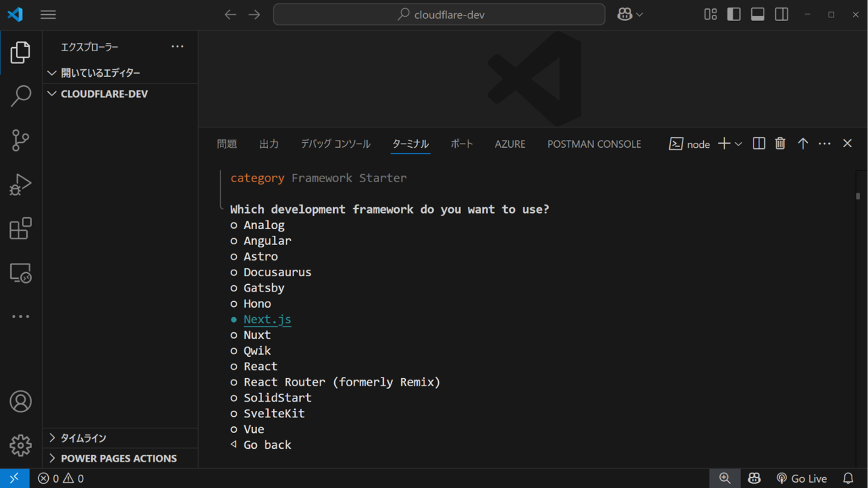The height and width of the screenshot is (488, 868).
Task: Switch to the デバッグ コンソール tab
Action: (x=336, y=144)
